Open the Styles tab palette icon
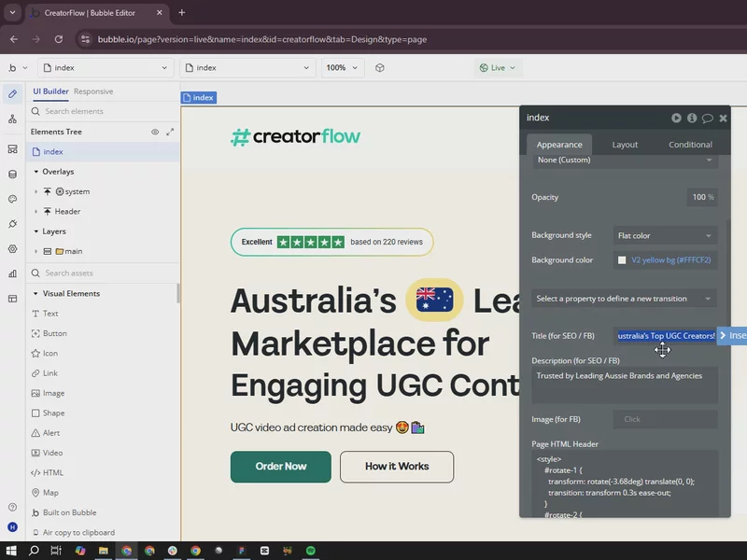 [x=13, y=199]
